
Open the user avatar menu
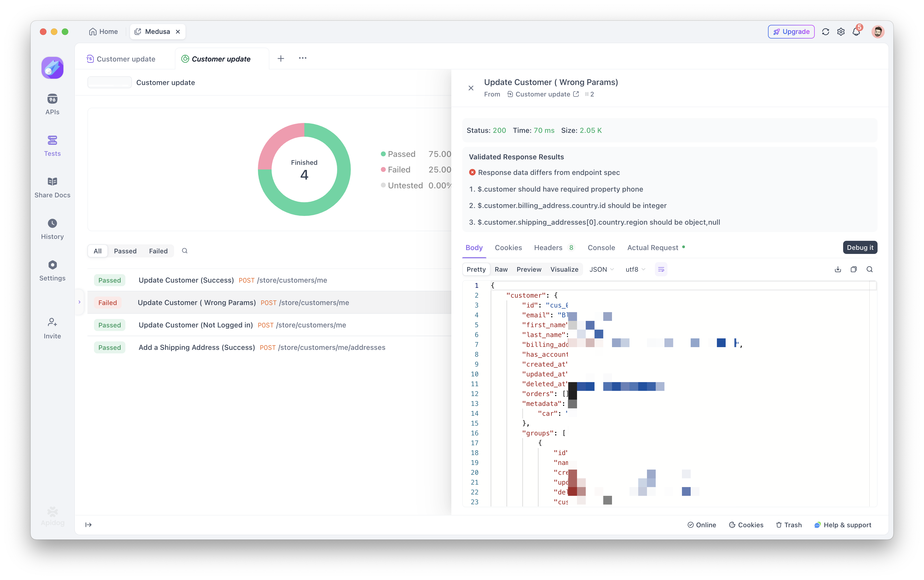(x=878, y=32)
